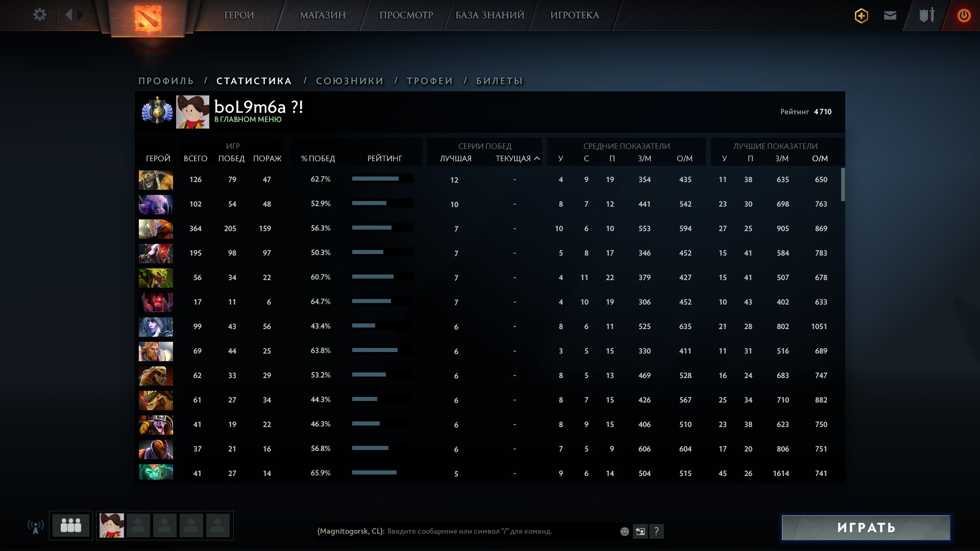
Task: Open voice broadcast antenna icon
Action: pyautogui.click(x=35, y=527)
